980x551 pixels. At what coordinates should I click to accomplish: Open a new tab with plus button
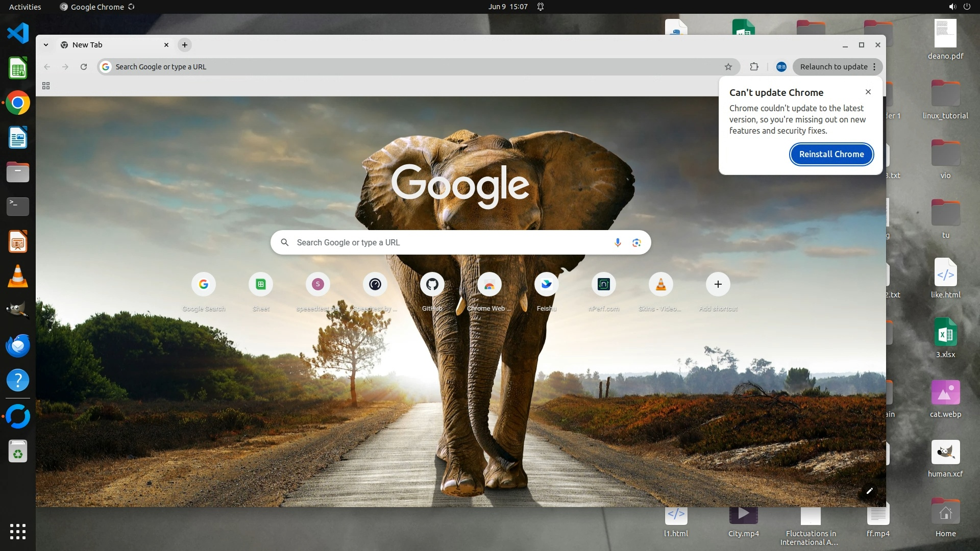[x=185, y=45]
